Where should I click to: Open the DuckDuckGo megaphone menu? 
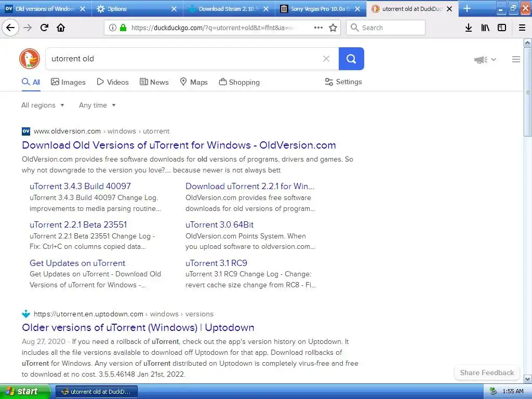(x=485, y=60)
